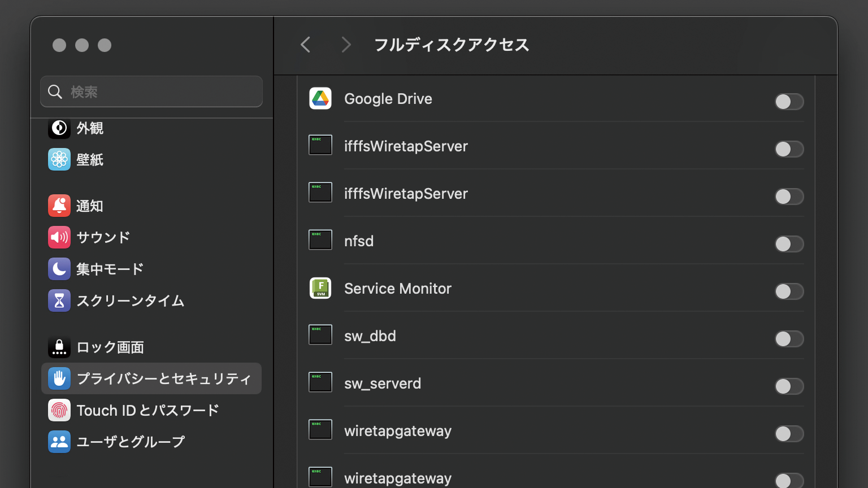The image size is (868, 488).
Task: Toggle sw_serverd disk access switch
Action: click(789, 386)
